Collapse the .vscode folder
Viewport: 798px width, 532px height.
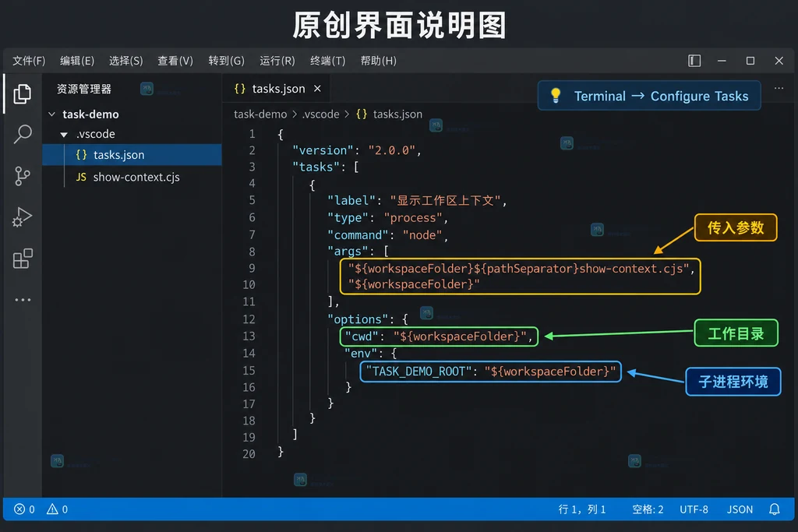click(64, 134)
